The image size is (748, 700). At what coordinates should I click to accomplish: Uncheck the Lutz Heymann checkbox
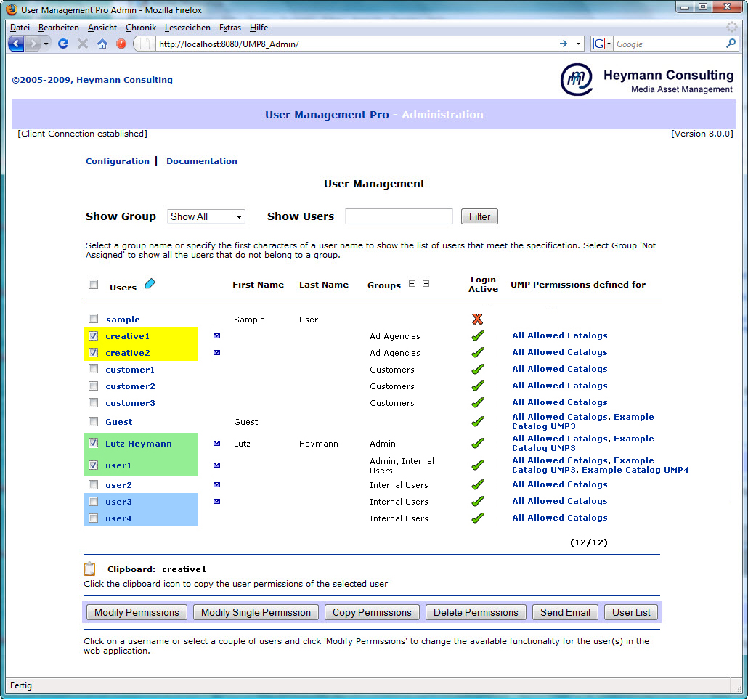click(x=94, y=443)
